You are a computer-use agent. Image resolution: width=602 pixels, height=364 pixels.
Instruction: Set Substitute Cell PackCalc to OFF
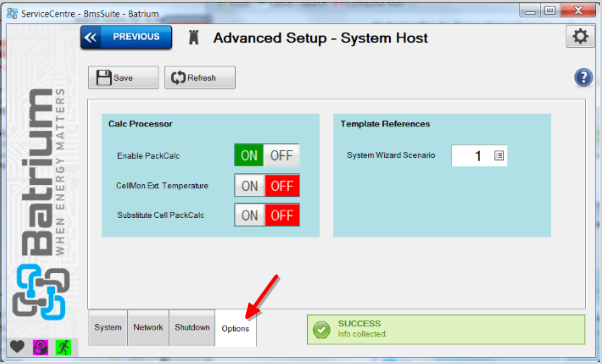coord(282,215)
